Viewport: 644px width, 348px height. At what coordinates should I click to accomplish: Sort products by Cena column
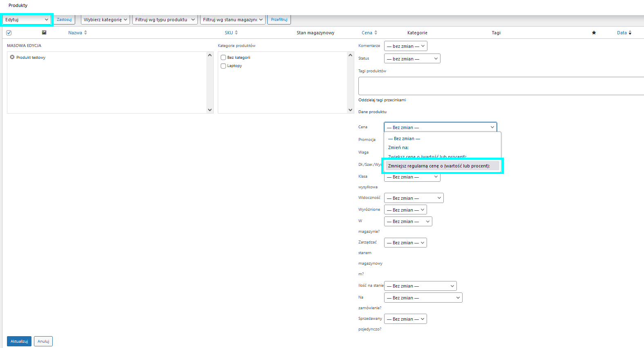point(367,33)
